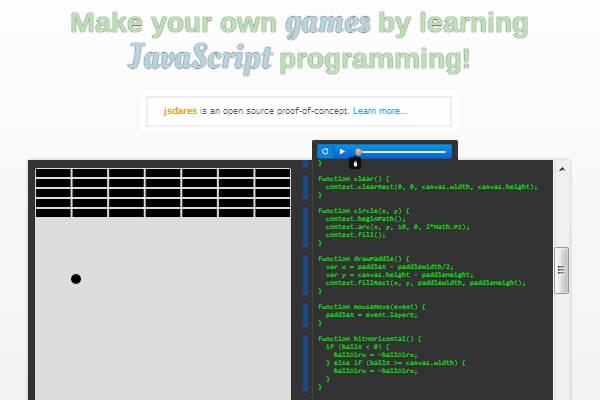Click the middle of the white playback slider track
600x400 pixels.
[401, 152]
